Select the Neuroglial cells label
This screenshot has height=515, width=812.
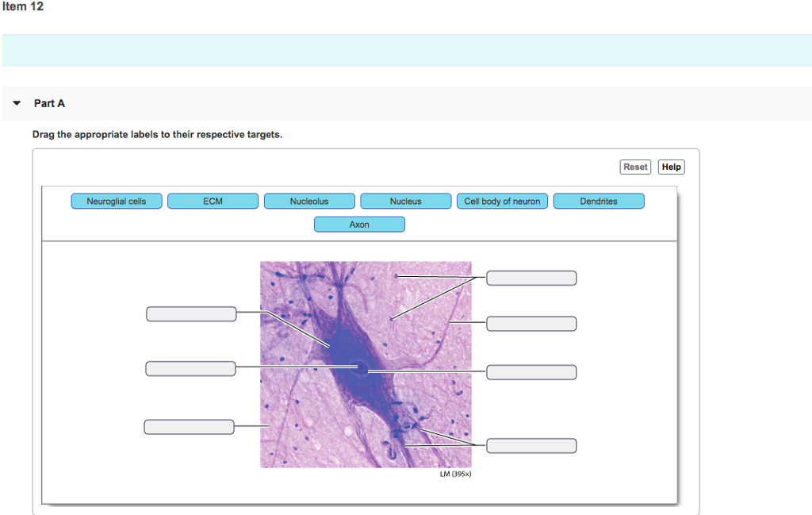point(116,202)
